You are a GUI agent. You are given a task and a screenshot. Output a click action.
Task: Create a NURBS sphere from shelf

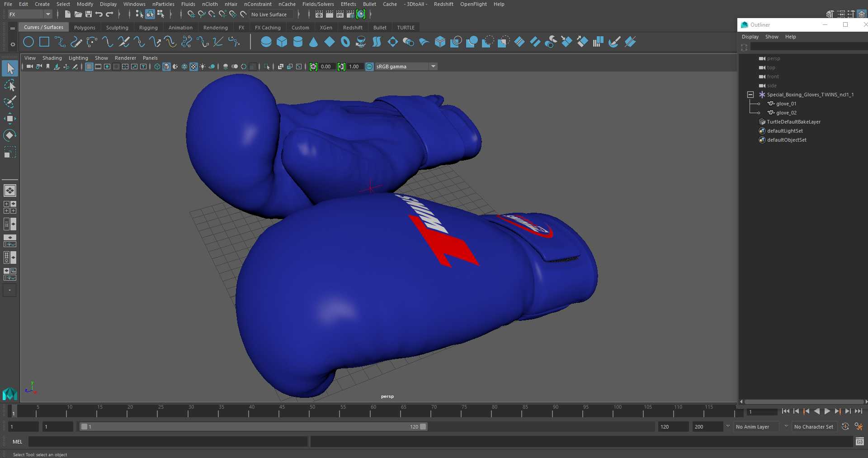(266, 42)
